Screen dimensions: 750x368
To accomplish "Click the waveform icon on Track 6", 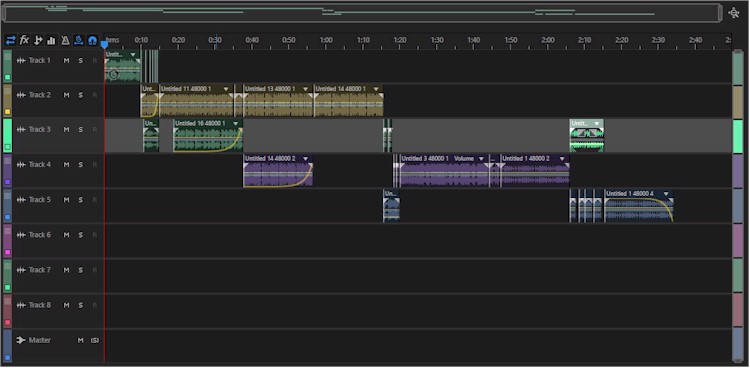I will 21,235.
